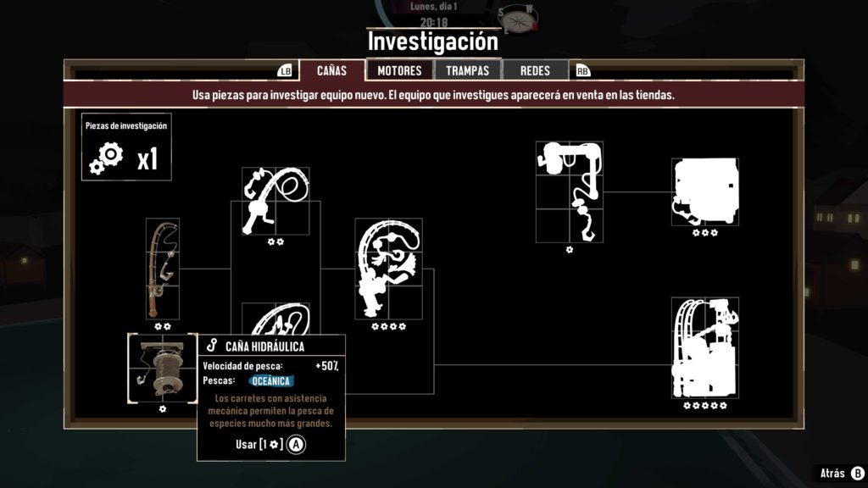This screenshot has height=488, width=868.
Task: Click the RB next tab button
Action: pyautogui.click(x=583, y=71)
